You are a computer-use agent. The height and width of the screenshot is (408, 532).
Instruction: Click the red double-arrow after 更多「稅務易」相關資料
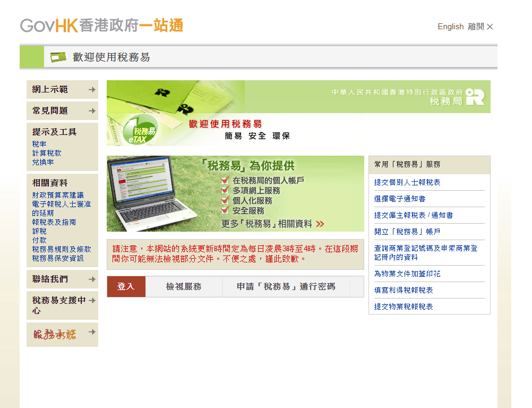[320, 224]
